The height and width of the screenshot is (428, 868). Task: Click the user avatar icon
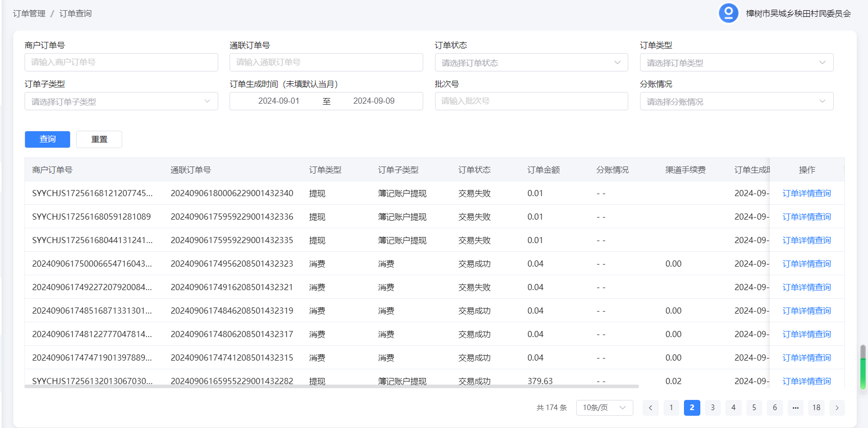point(728,13)
